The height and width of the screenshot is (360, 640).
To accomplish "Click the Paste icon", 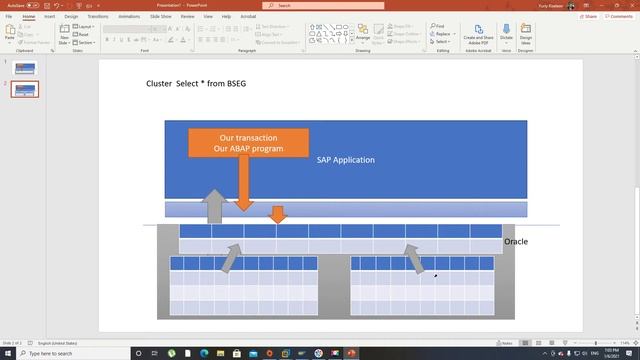I will click(x=10, y=29).
